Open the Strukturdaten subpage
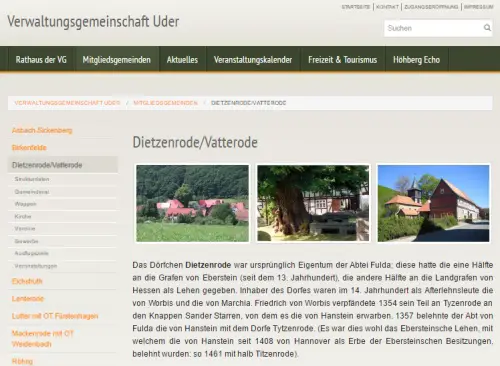 32,179
